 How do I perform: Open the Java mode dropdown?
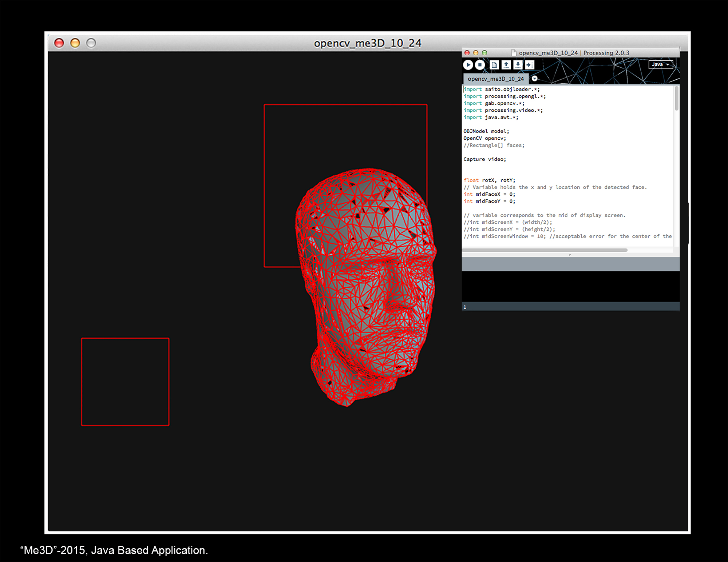tap(660, 64)
